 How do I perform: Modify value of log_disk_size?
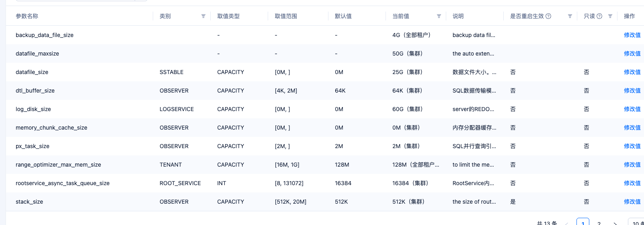(x=632, y=109)
